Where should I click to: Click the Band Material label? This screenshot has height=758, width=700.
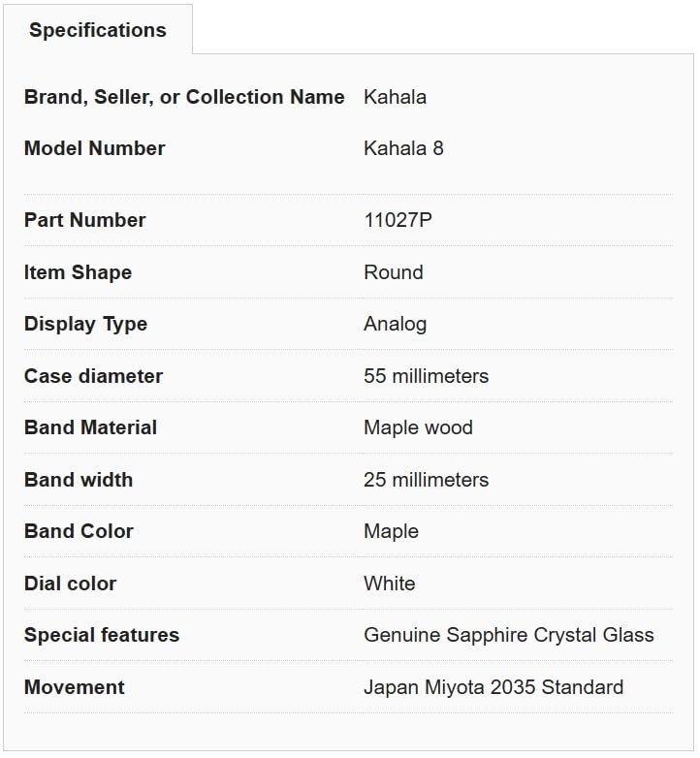pyautogui.click(x=90, y=427)
